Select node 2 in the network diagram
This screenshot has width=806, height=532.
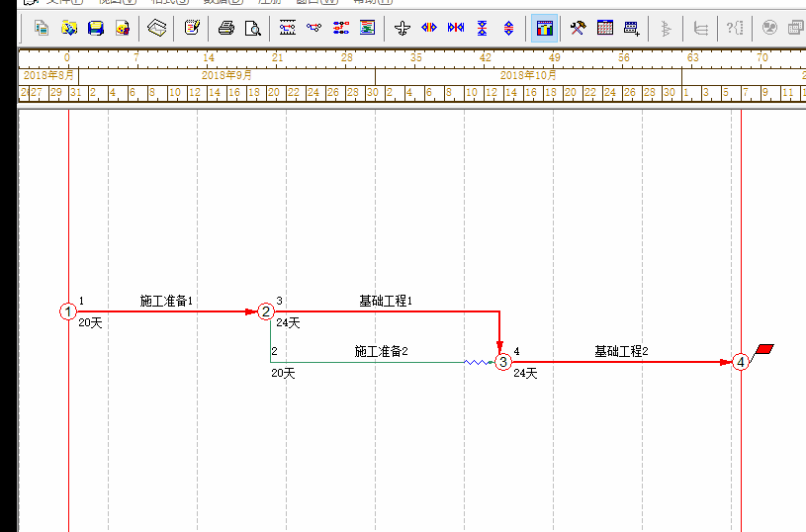pyautogui.click(x=266, y=311)
